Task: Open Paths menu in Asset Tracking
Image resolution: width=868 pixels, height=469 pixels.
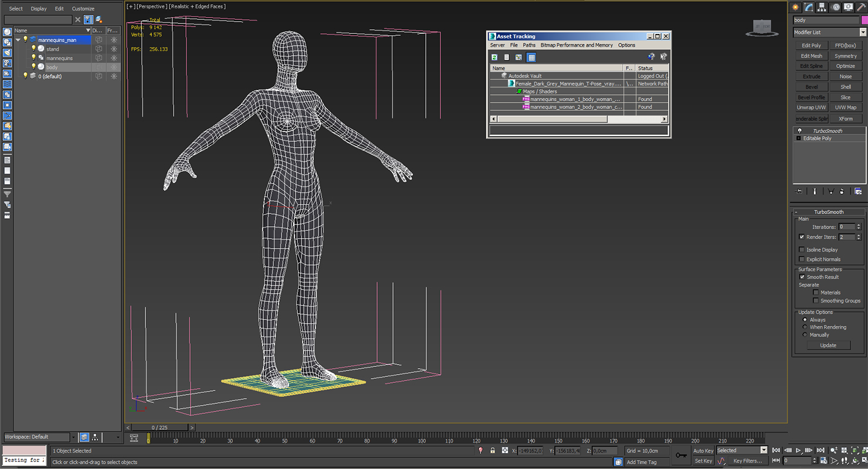Action: 529,45
